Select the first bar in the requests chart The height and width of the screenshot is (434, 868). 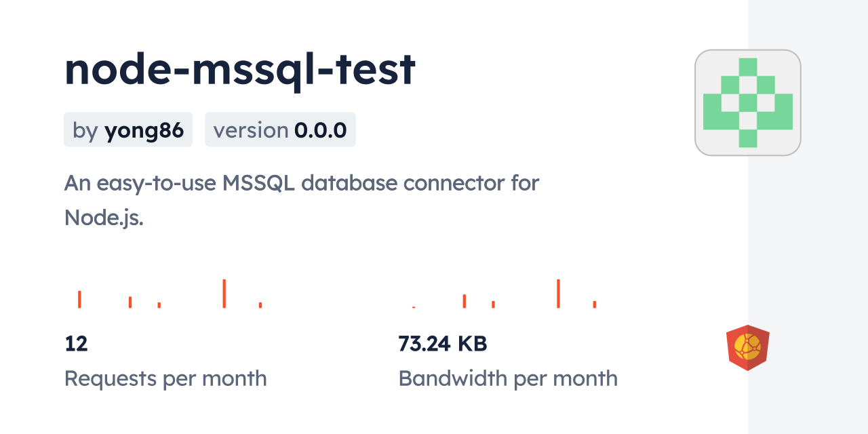pyautogui.click(x=79, y=299)
